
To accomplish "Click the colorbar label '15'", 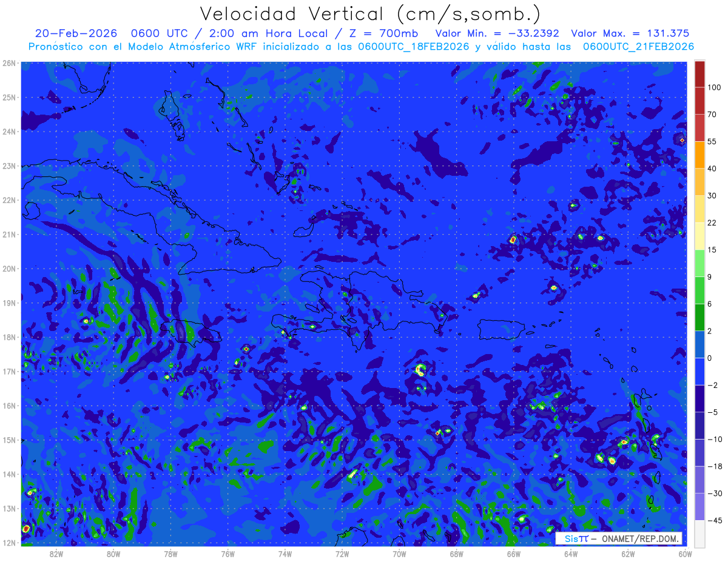I will [x=712, y=250].
